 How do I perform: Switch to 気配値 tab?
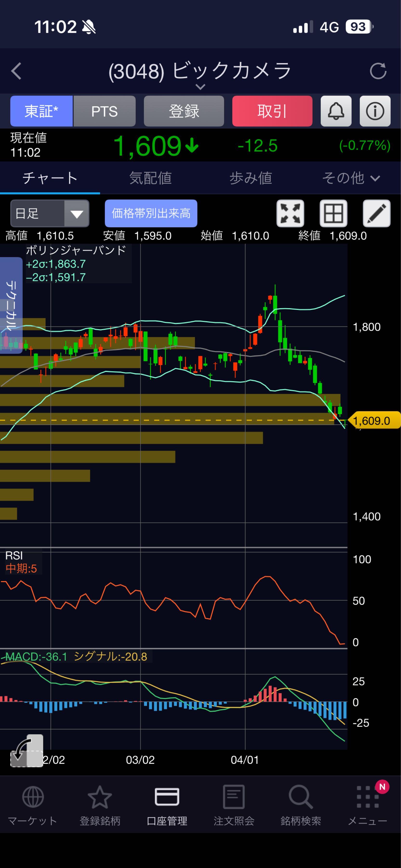150,178
